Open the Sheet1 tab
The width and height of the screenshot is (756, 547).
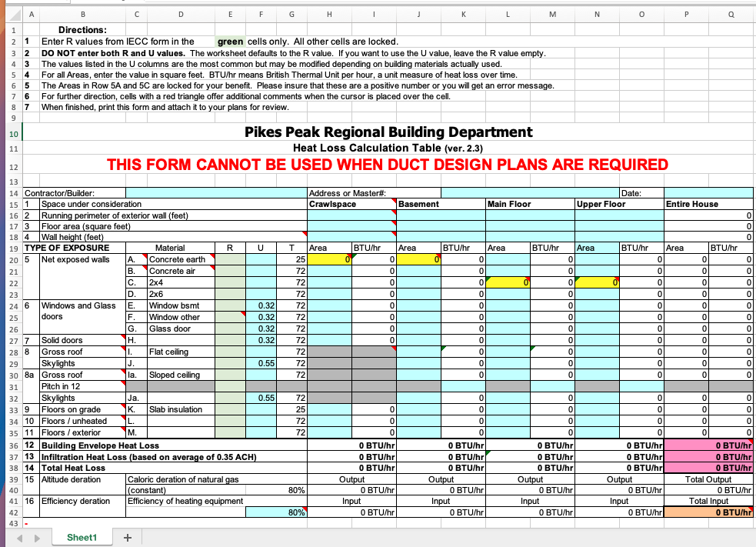click(x=82, y=537)
